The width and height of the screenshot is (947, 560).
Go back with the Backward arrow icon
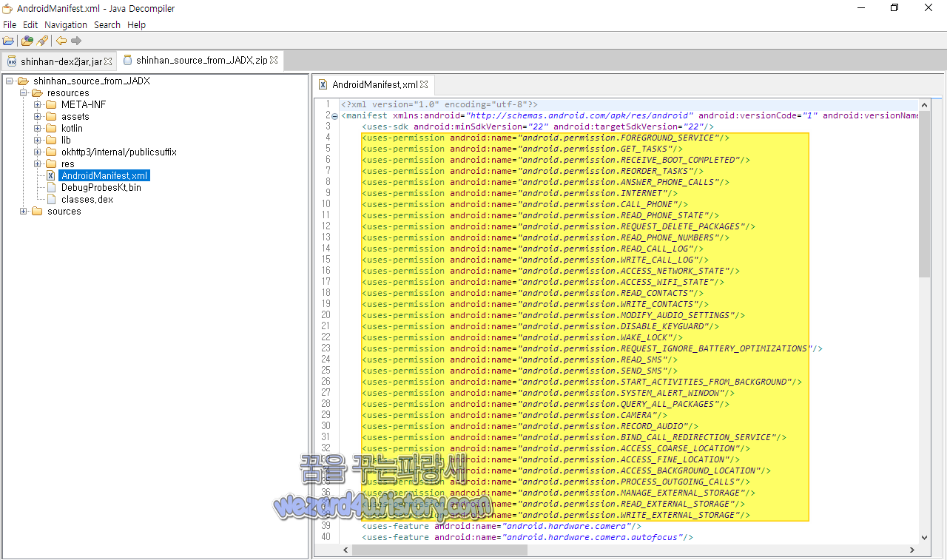coord(61,41)
